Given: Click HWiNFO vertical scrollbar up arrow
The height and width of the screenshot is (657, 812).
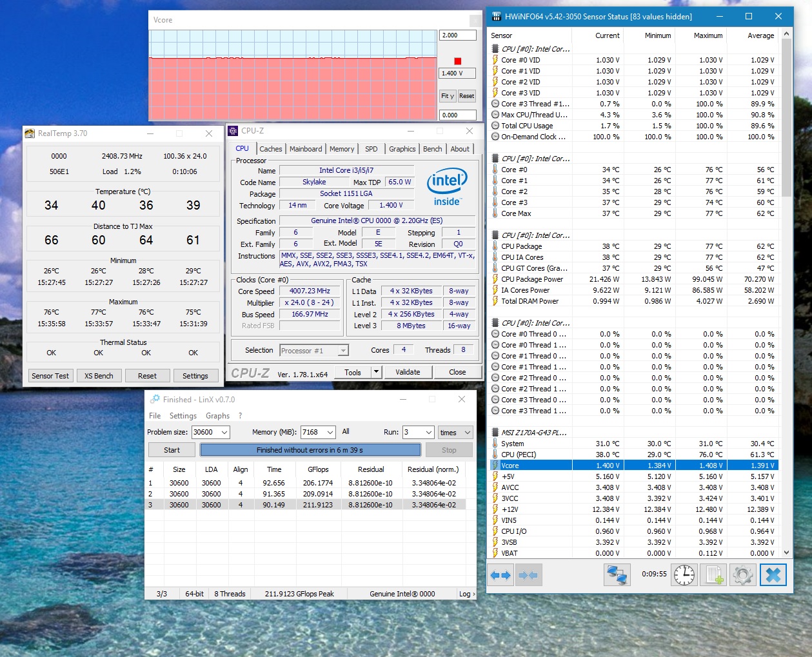Looking at the screenshot, I should coord(786,34).
